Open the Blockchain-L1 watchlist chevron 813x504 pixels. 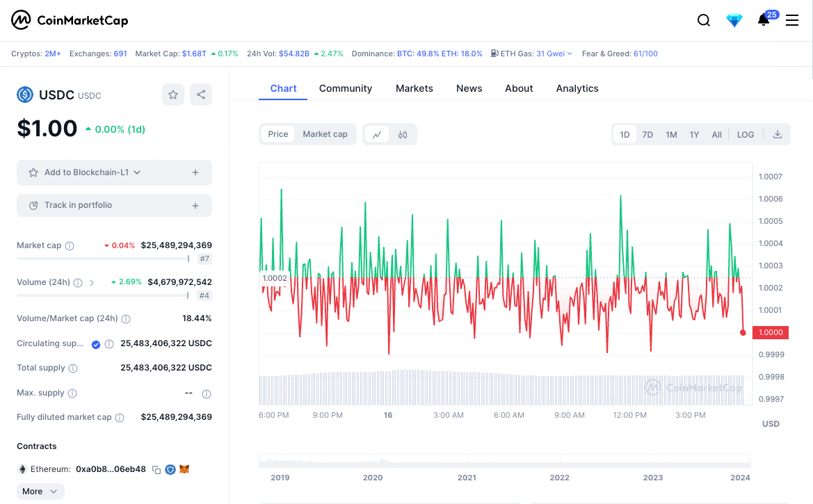(x=137, y=172)
